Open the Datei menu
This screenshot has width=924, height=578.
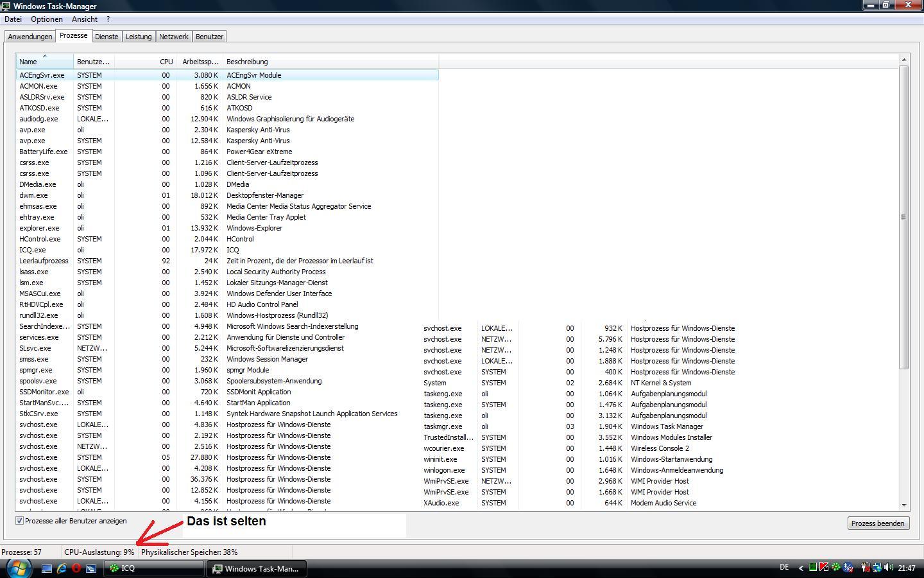point(13,19)
